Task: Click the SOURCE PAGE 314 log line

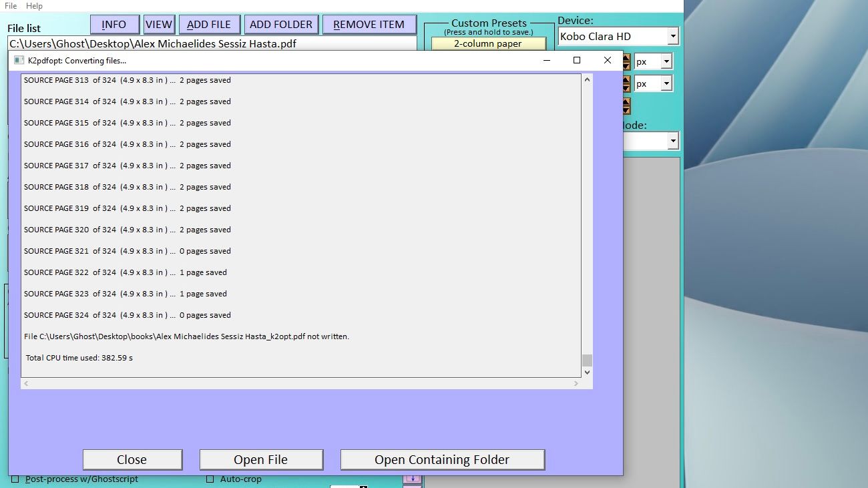Action: tap(128, 101)
